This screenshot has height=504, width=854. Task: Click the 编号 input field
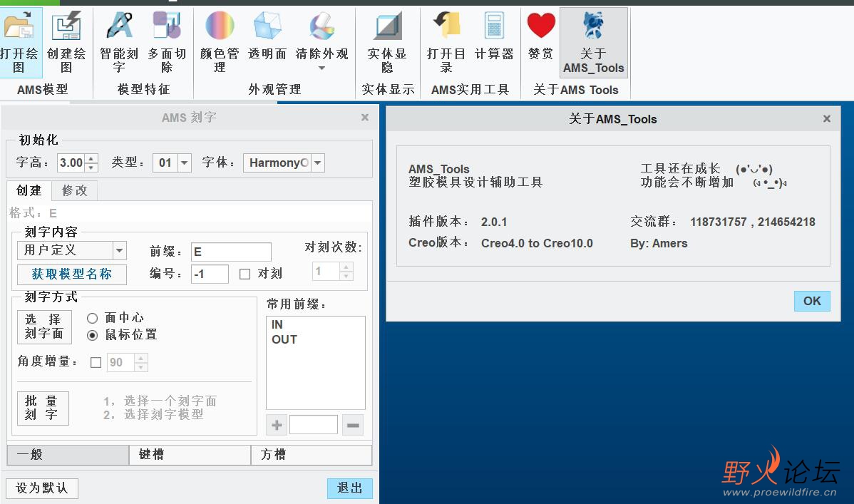(210, 274)
